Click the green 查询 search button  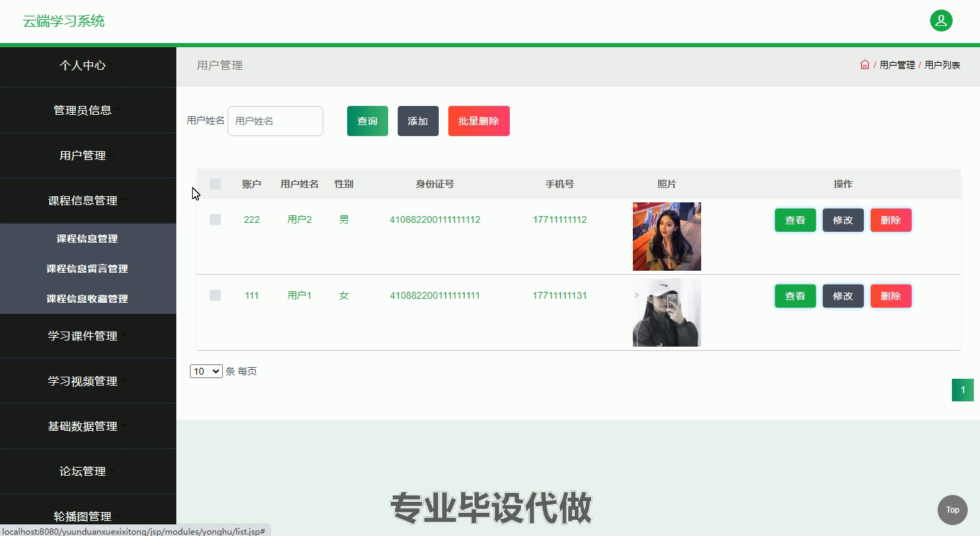point(368,121)
